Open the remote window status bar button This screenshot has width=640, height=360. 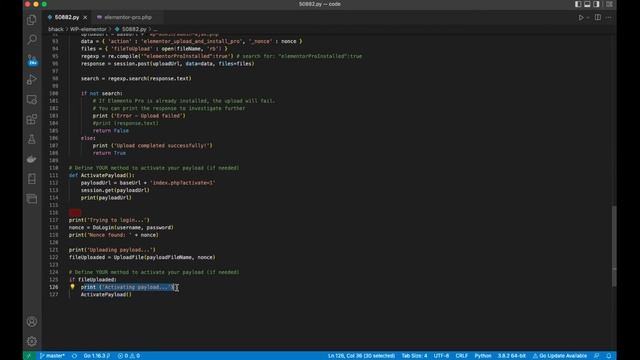tap(29, 356)
